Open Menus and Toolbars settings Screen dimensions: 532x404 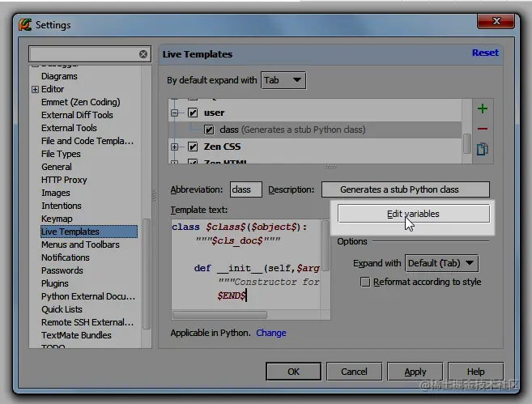[x=80, y=245]
